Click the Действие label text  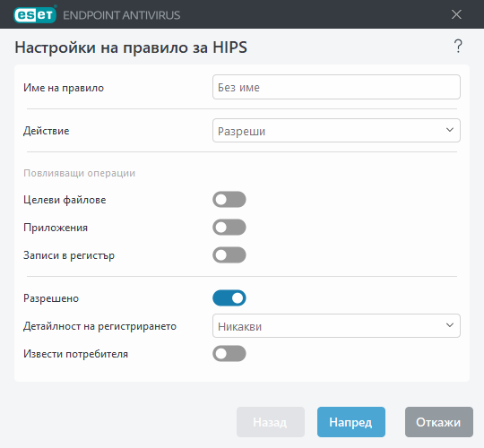pos(47,131)
